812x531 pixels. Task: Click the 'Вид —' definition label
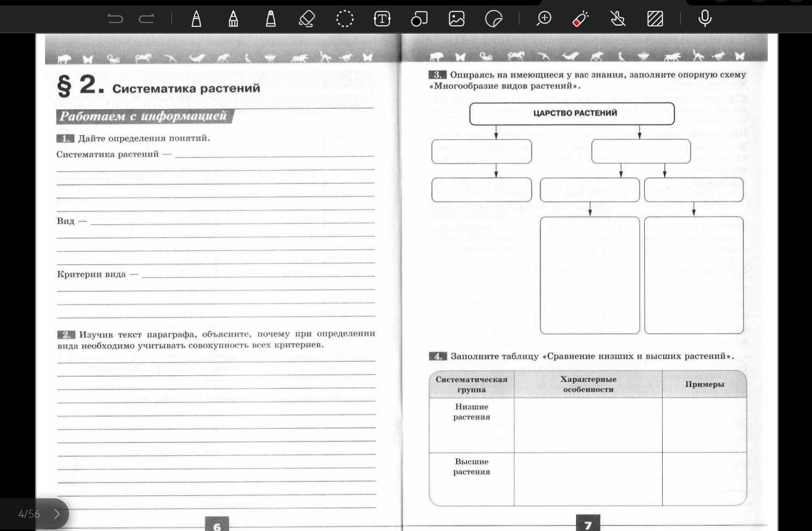(71, 221)
